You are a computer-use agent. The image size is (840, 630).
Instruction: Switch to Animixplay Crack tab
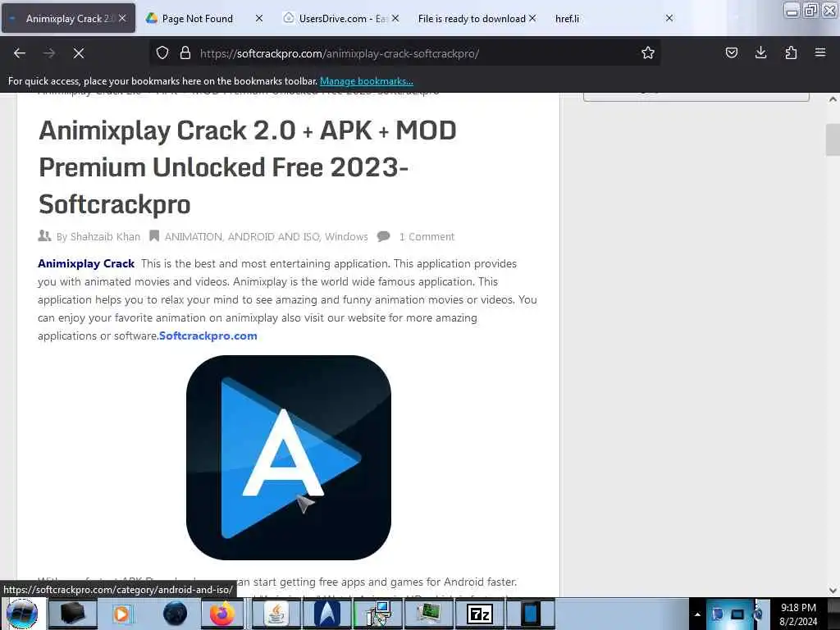click(x=68, y=18)
